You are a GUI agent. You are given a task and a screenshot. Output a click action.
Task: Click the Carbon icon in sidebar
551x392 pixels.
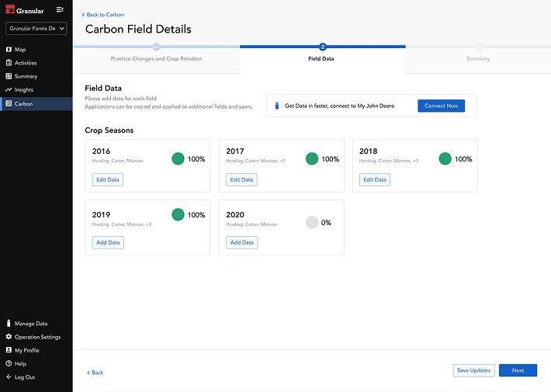tap(9, 104)
